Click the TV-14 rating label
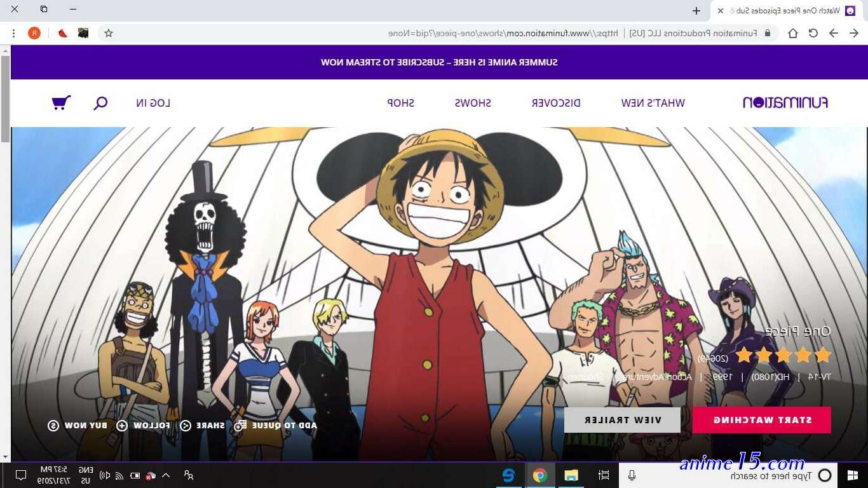Screen dimensions: 868x488 coord(819,377)
